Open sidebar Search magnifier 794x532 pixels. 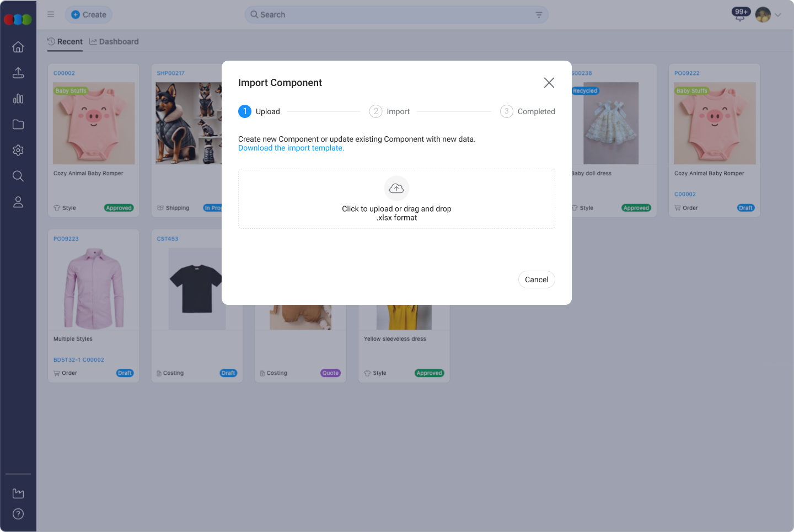click(18, 176)
